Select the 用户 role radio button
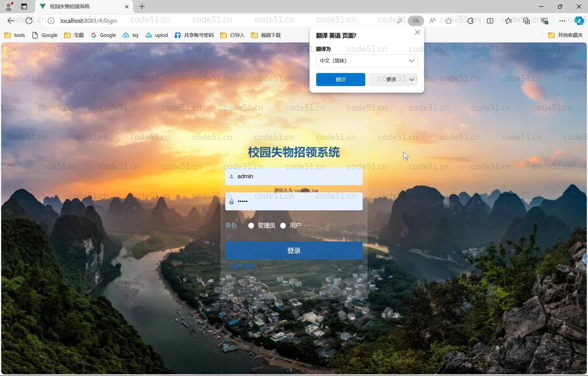This screenshot has height=376, width=588. click(283, 225)
